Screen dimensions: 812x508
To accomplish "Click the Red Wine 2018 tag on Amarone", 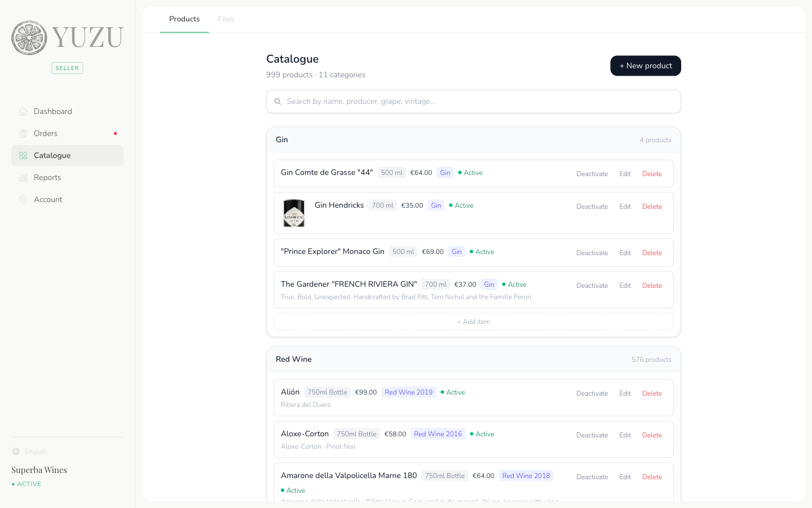I will point(526,476).
